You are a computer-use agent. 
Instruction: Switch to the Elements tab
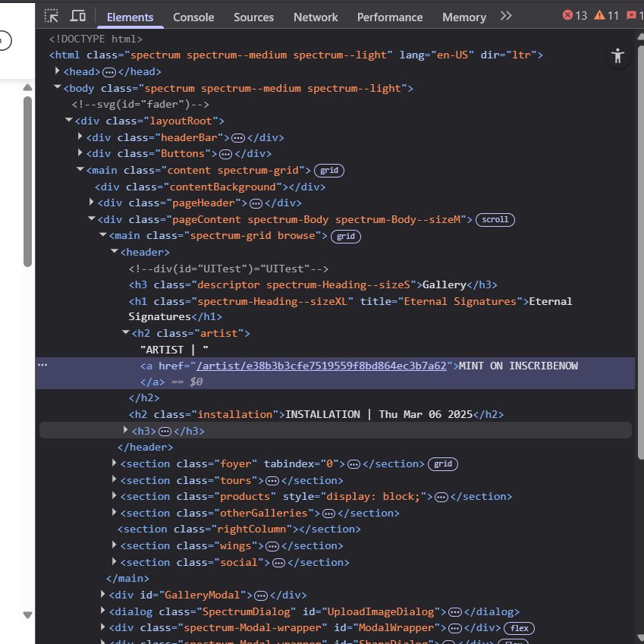[130, 17]
